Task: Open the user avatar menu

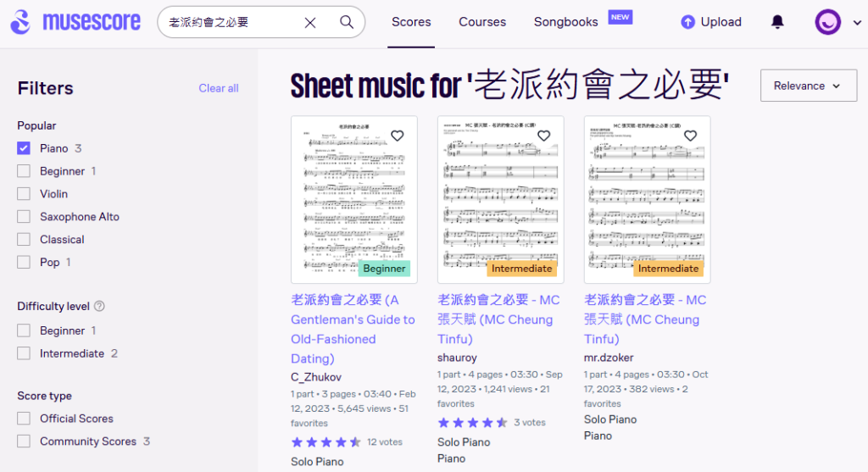Action: tap(827, 22)
